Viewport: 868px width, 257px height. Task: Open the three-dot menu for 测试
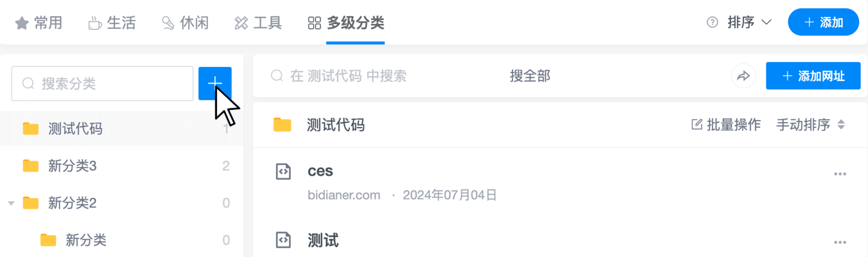click(x=840, y=242)
